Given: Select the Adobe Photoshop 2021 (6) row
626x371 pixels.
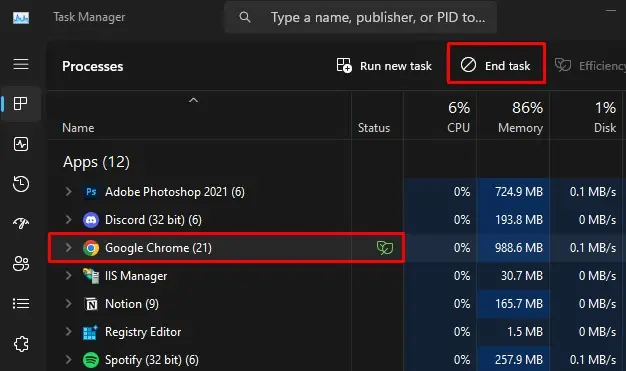Looking at the screenshot, I should point(336,192).
